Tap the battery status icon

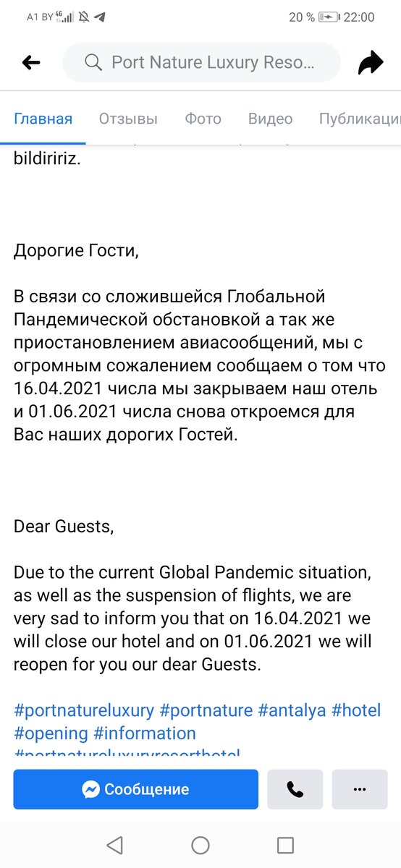point(329,17)
